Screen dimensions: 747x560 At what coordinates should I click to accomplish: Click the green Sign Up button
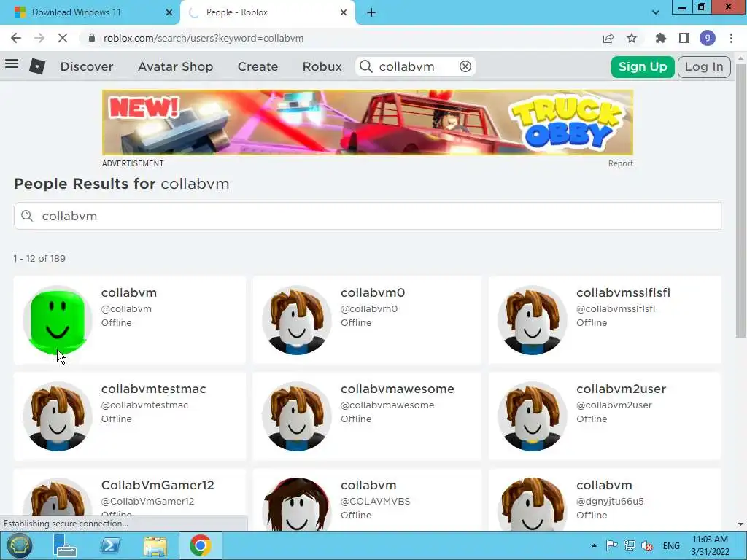pyautogui.click(x=643, y=66)
